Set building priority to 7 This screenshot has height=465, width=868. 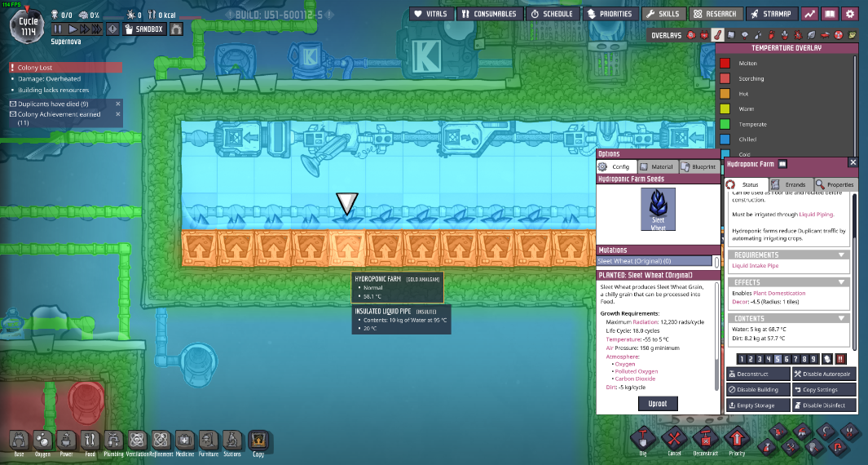pyautogui.click(x=795, y=359)
